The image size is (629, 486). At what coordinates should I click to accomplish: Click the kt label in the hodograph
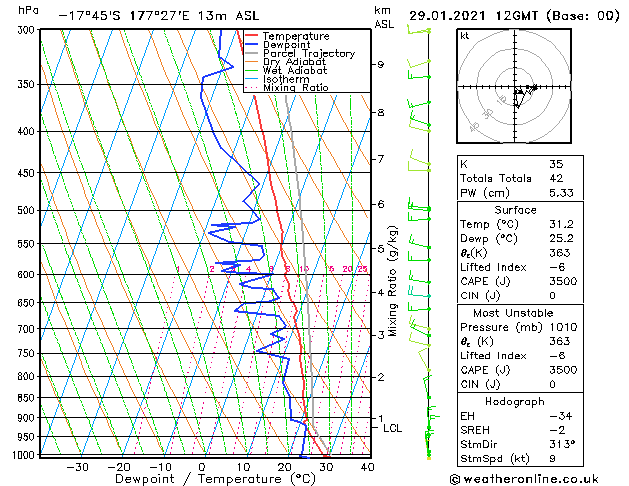pos(465,36)
